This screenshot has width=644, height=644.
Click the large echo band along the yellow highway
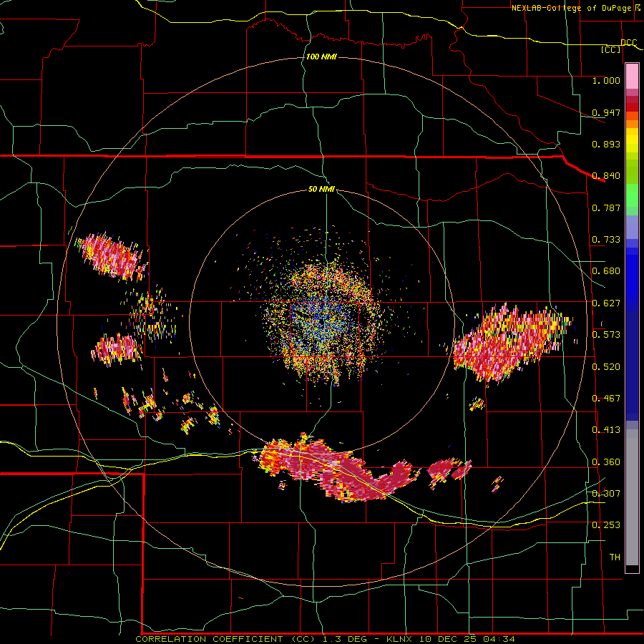click(335, 468)
